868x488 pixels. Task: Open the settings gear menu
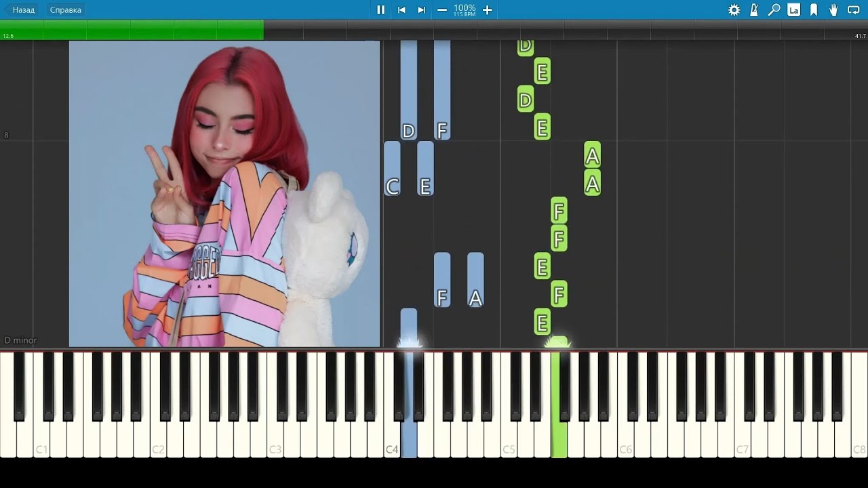tap(734, 10)
